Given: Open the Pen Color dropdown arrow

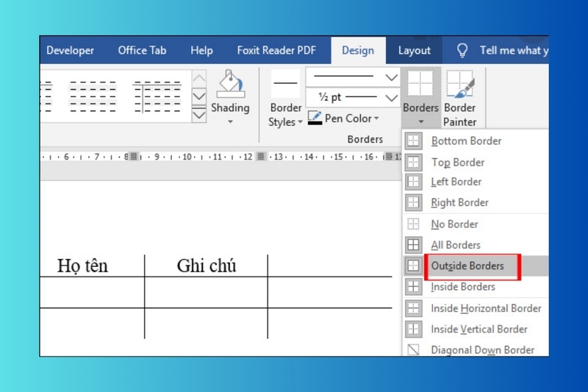Looking at the screenshot, I should click(376, 118).
